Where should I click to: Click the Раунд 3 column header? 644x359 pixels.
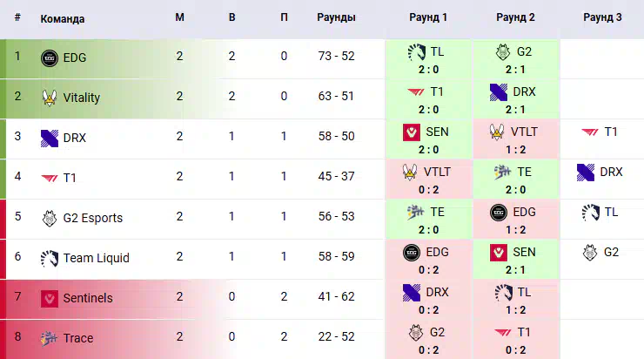point(602,17)
